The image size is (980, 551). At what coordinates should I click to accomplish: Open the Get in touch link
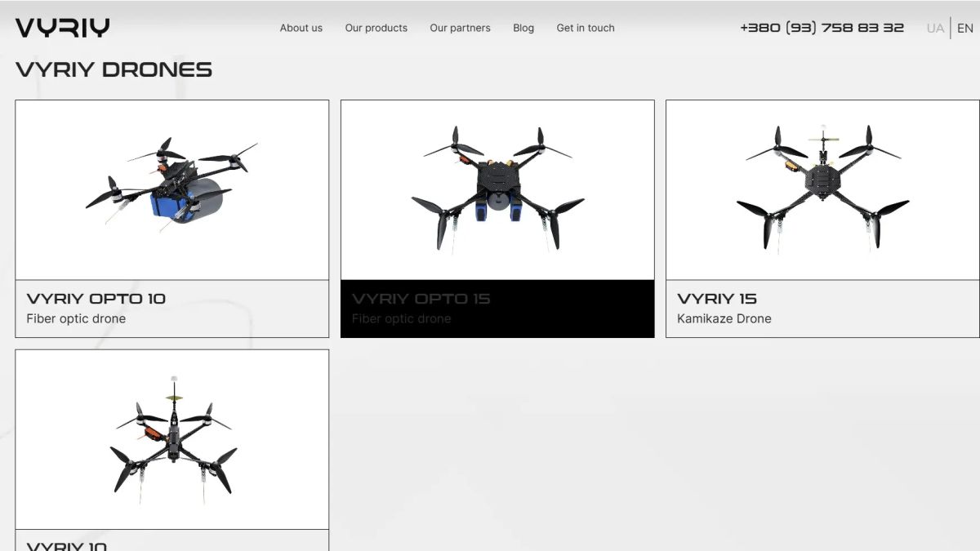click(586, 28)
